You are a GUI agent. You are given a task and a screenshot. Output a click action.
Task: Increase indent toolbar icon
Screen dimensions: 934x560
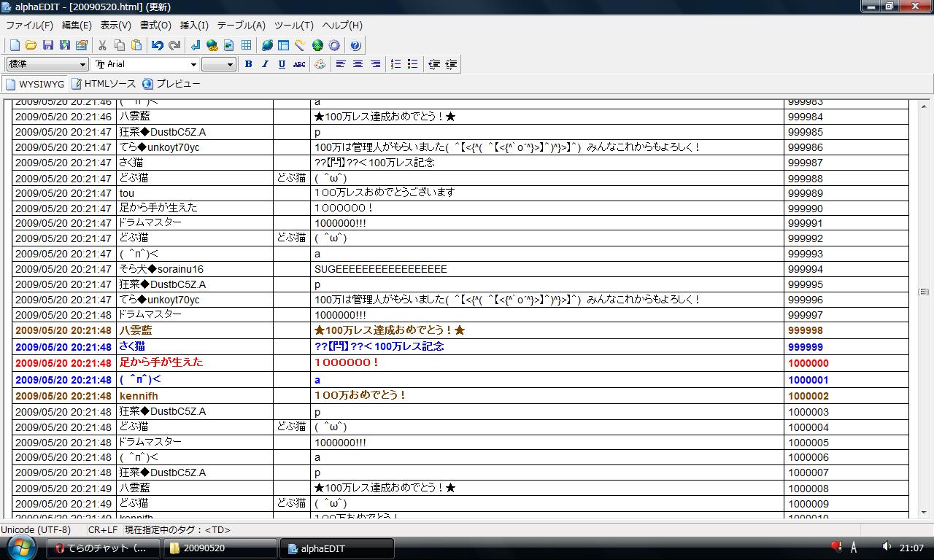(451, 64)
